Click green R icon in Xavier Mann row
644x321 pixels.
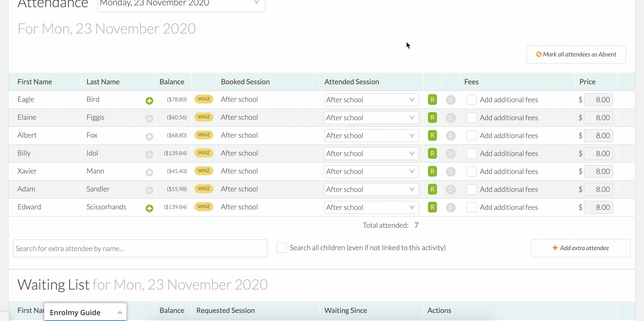click(x=432, y=171)
